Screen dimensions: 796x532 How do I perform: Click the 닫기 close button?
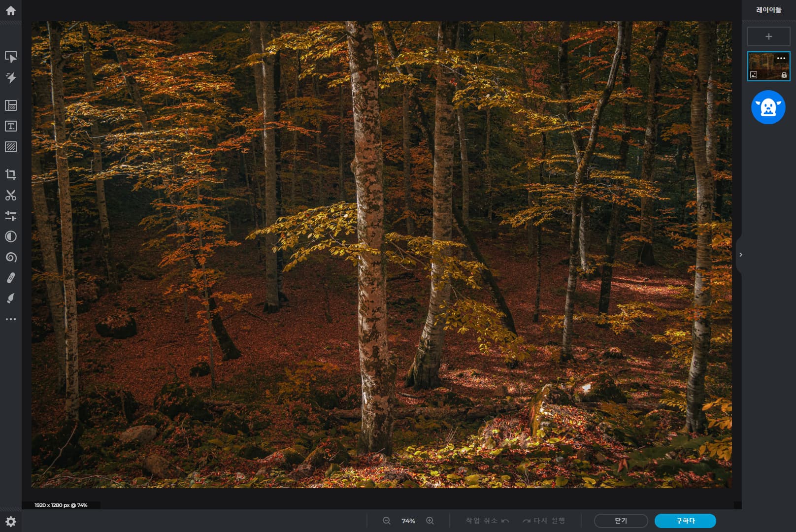point(621,521)
